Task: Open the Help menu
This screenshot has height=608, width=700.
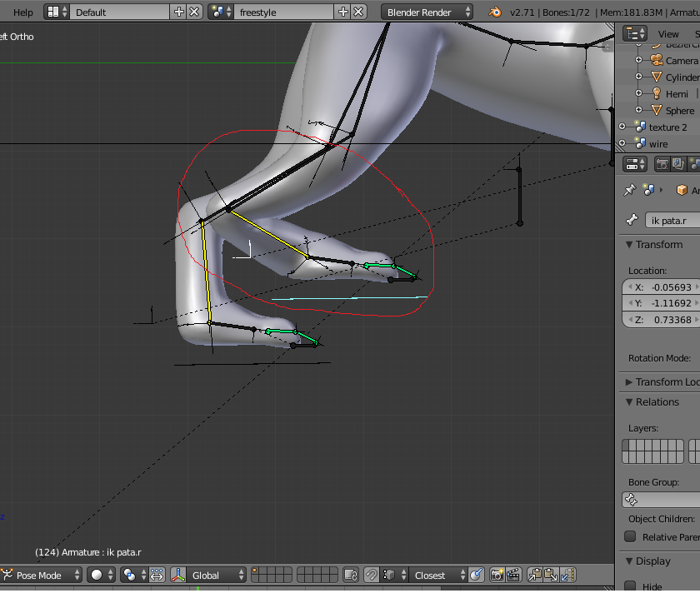Action: (x=23, y=12)
